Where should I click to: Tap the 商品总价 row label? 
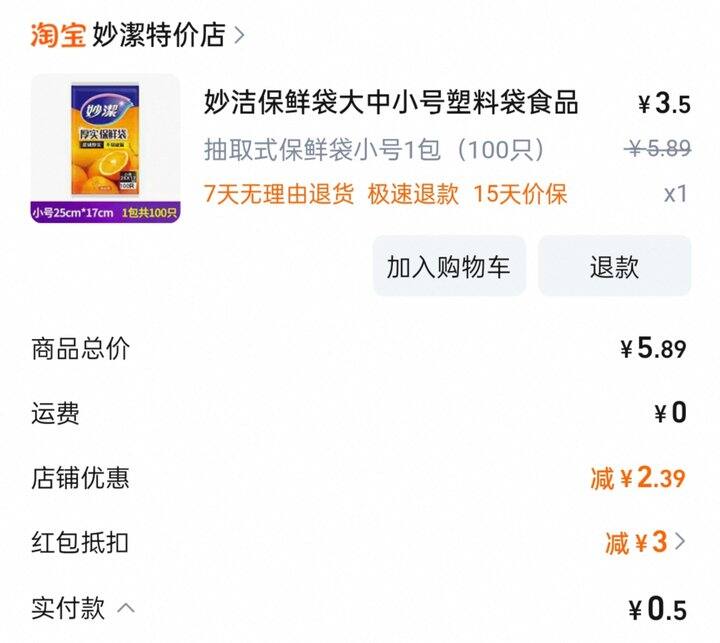81,349
